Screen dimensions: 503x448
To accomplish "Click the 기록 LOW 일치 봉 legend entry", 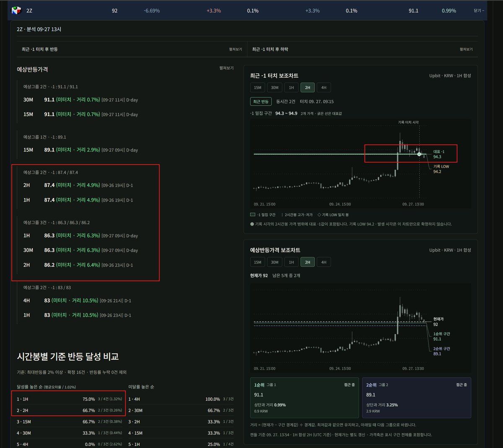I will coord(333,215).
